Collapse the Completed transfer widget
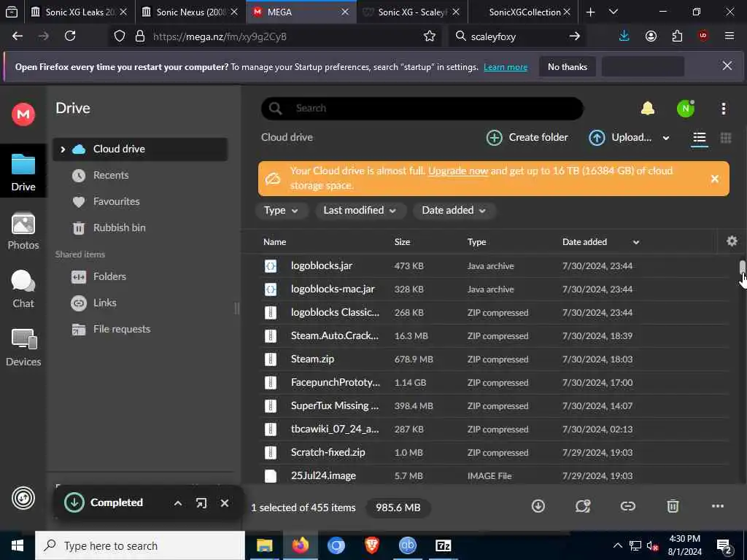This screenshot has width=747, height=560. [x=178, y=503]
